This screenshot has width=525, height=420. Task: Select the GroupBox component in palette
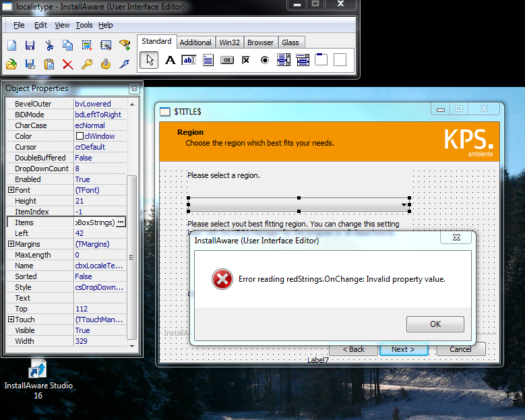click(x=321, y=60)
